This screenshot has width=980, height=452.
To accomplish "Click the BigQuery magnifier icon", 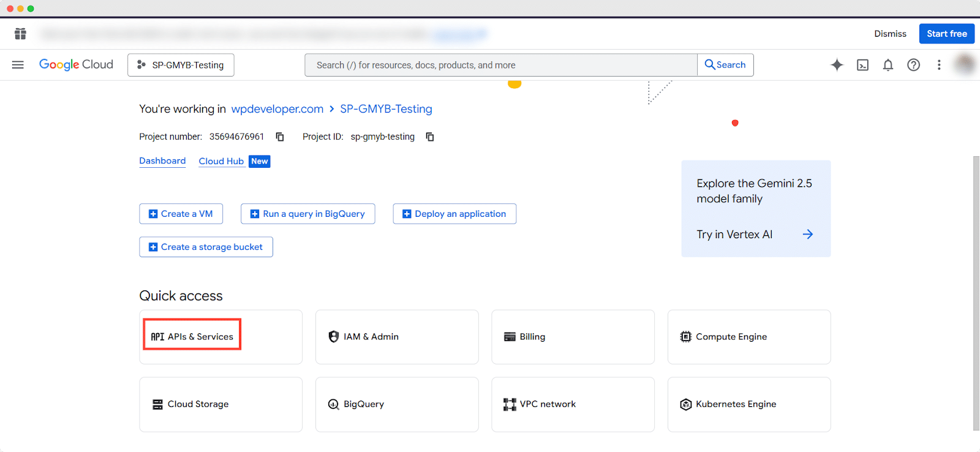I will (334, 404).
